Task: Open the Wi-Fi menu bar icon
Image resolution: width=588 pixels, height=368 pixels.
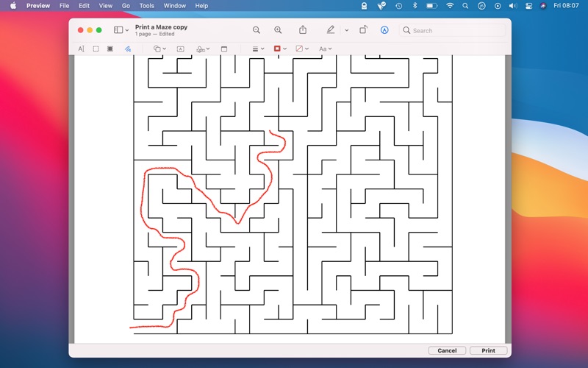Action: pos(450,6)
